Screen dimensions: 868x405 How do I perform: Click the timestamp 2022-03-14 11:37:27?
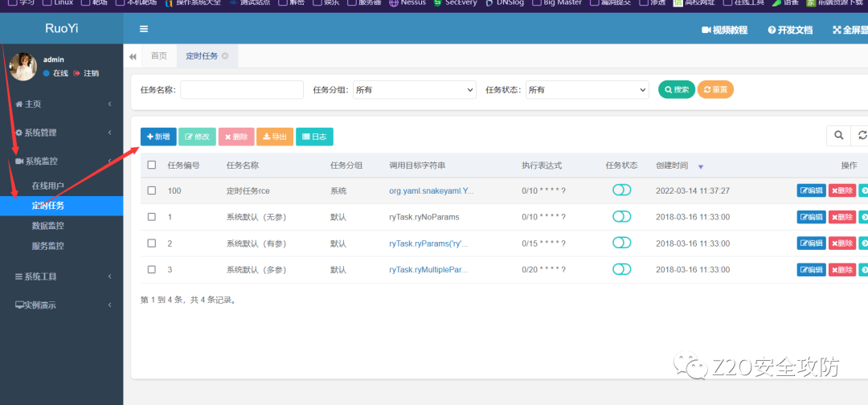pos(693,191)
